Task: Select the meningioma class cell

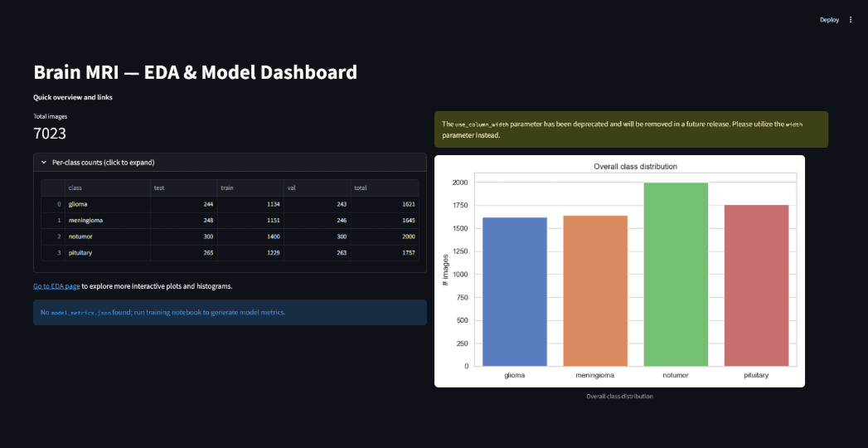Action: click(x=108, y=221)
